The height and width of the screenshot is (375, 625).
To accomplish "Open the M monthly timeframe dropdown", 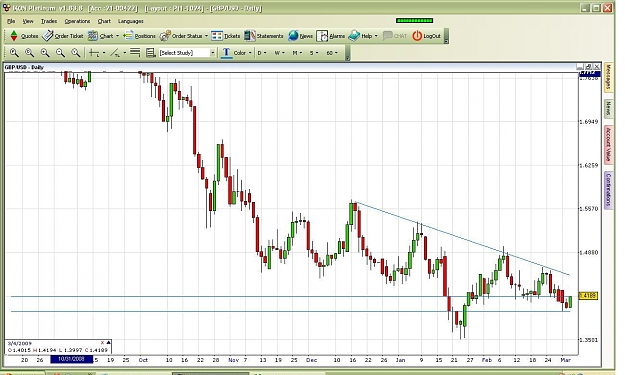I will coord(297,53).
